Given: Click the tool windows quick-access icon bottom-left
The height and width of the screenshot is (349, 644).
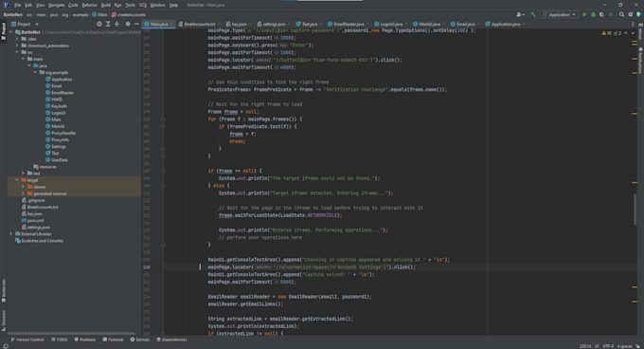Looking at the screenshot, I should (x=5, y=346).
